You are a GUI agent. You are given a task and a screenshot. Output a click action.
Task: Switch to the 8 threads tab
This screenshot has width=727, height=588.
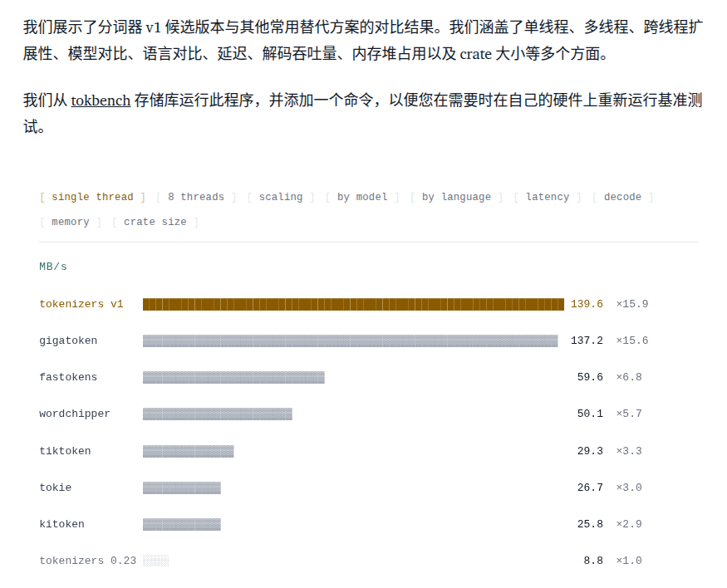coord(196,197)
